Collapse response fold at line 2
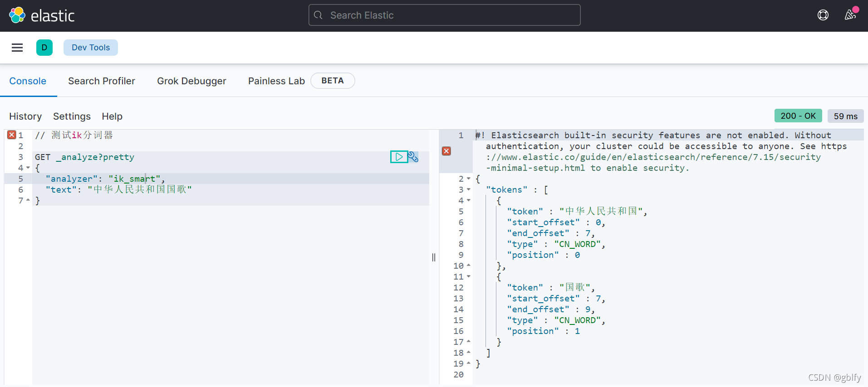868x387 pixels. pos(469,179)
